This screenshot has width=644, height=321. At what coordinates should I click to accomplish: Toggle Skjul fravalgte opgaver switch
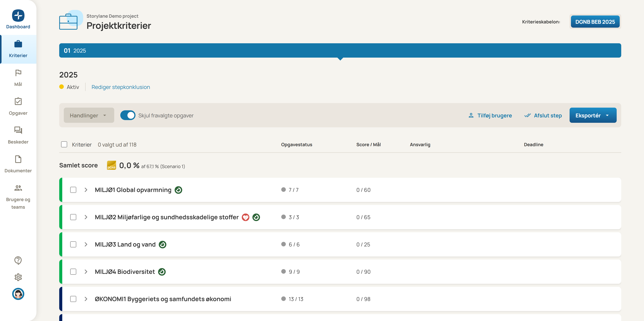(x=128, y=115)
